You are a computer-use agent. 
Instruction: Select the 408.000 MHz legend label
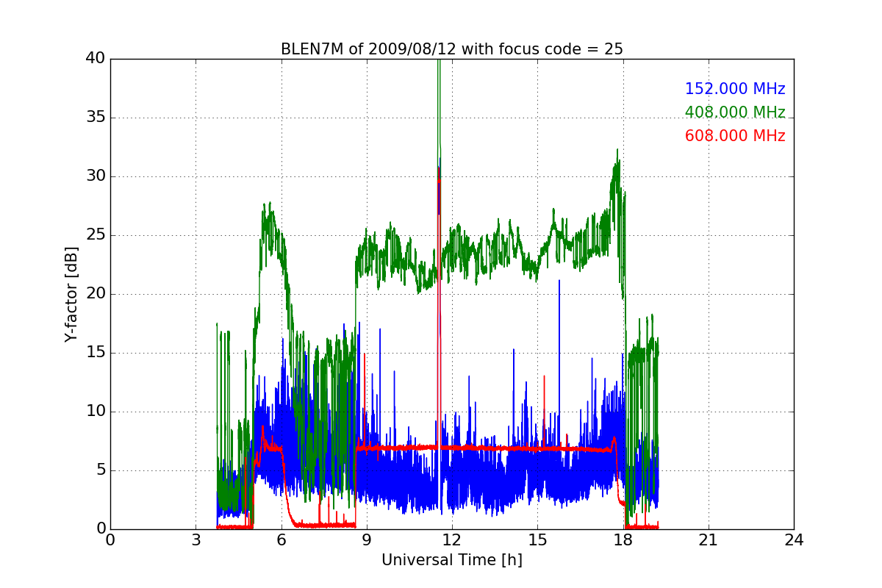tap(735, 112)
